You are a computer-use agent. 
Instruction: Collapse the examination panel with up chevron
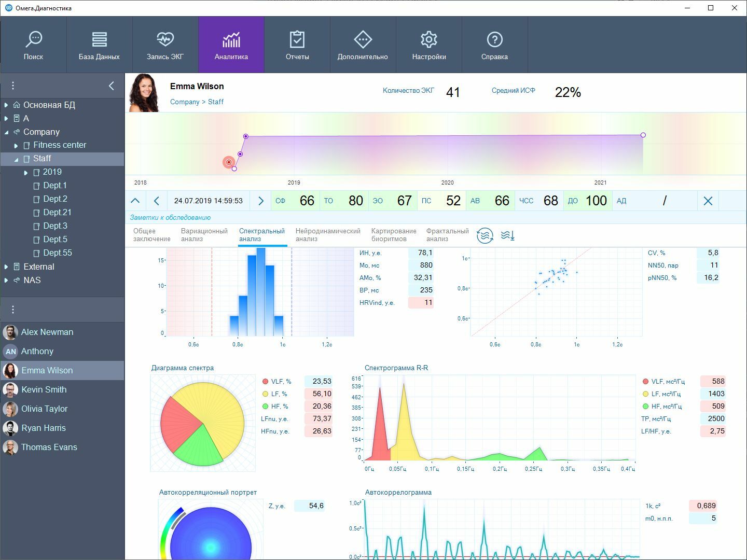tap(135, 201)
